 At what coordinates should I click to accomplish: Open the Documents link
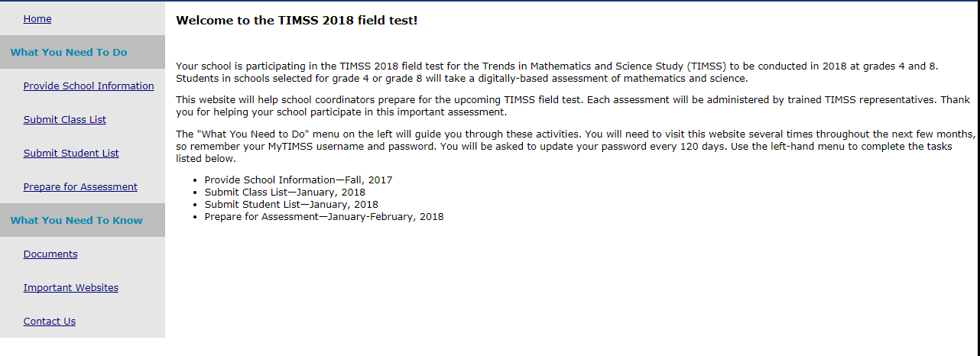pos(50,254)
